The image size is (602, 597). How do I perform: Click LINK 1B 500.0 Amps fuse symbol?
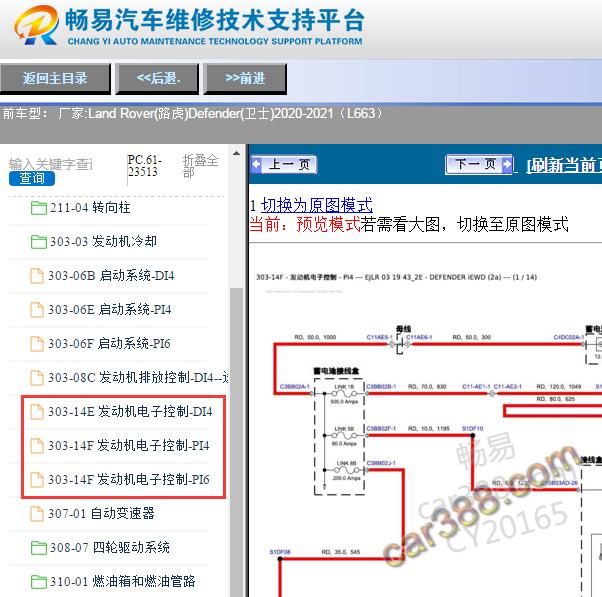click(344, 394)
